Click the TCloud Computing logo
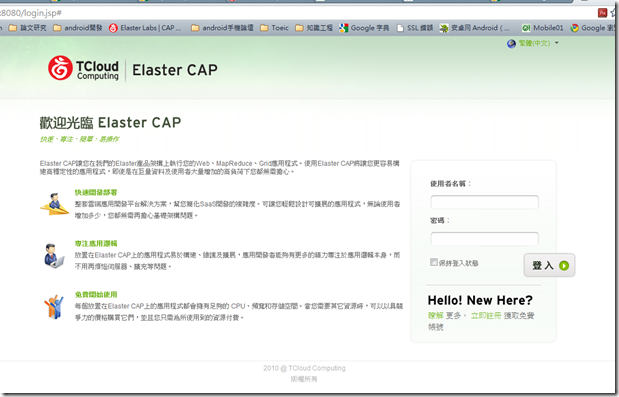619x397 pixels. [83, 68]
